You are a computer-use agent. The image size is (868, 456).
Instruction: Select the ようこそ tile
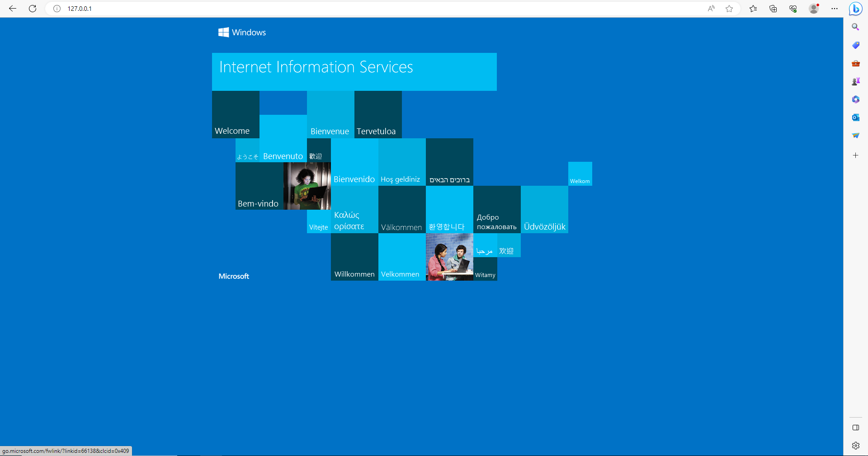point(247,150)
